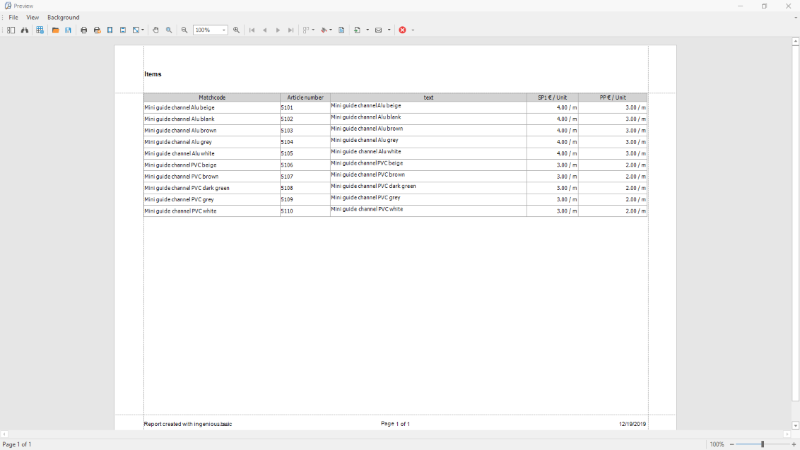The height and width of the screenshot is (450, 800).
Task: Click the page Background color fill icon
Action: click(323, 30)
